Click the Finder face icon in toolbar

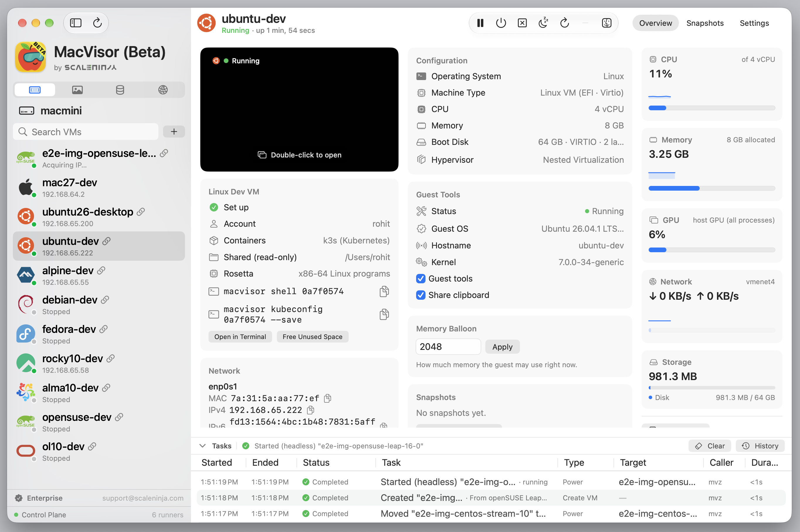point(607,23)
